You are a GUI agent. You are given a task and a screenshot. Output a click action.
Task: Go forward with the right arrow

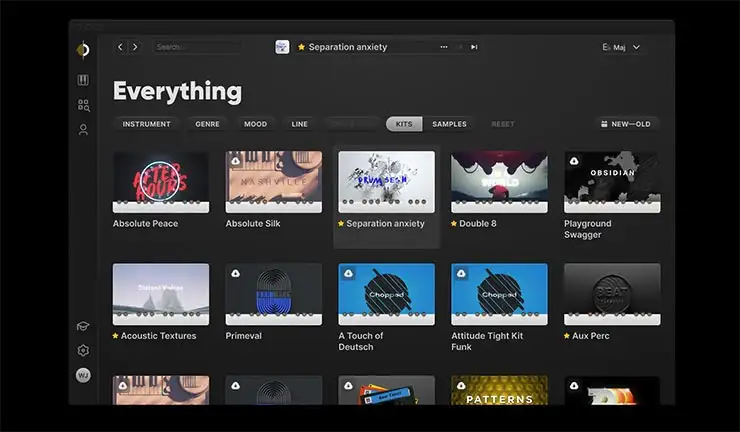135,47
